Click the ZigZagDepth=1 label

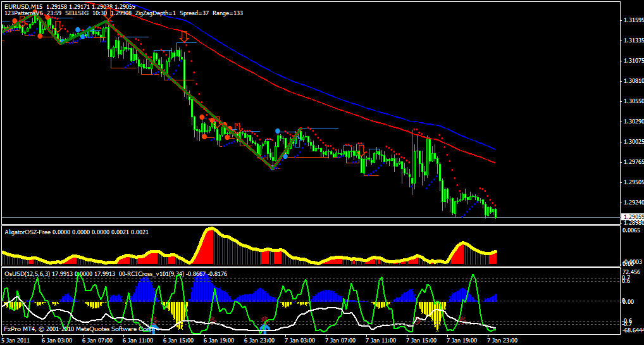(x=156, y=13)
